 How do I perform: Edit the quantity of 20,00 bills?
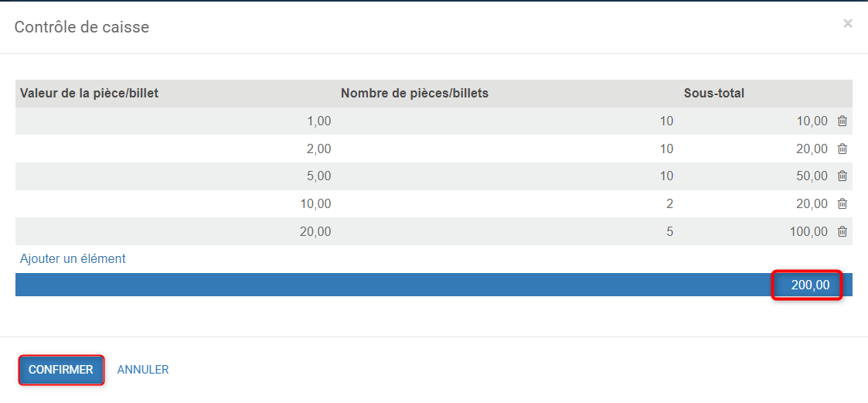[508, 231]
